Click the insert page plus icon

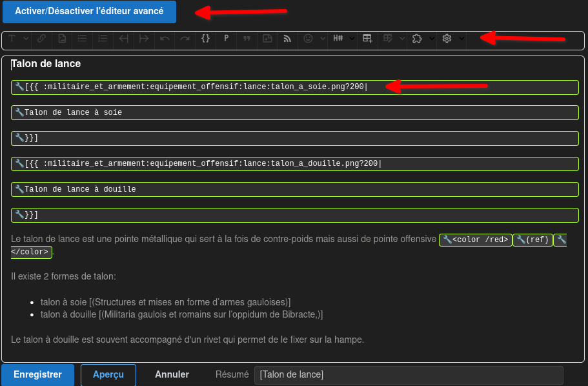pos(267,38)
